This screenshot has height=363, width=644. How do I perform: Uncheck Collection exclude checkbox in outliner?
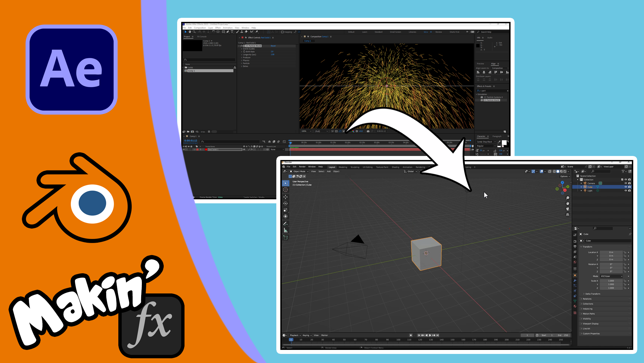(622, 179)
